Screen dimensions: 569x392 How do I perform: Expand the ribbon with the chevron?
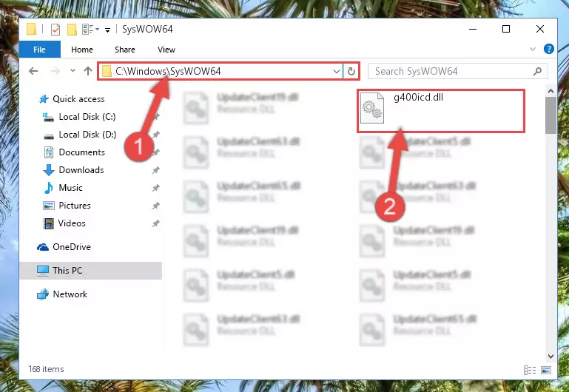[532, 49]
